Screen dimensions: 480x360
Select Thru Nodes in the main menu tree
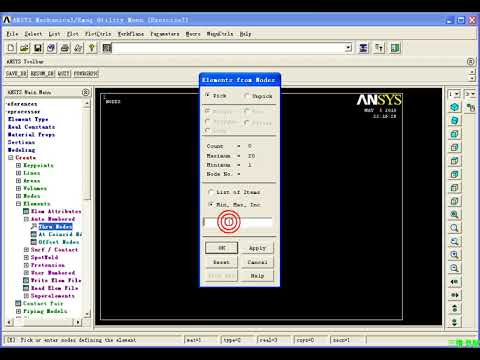point(55,227)
